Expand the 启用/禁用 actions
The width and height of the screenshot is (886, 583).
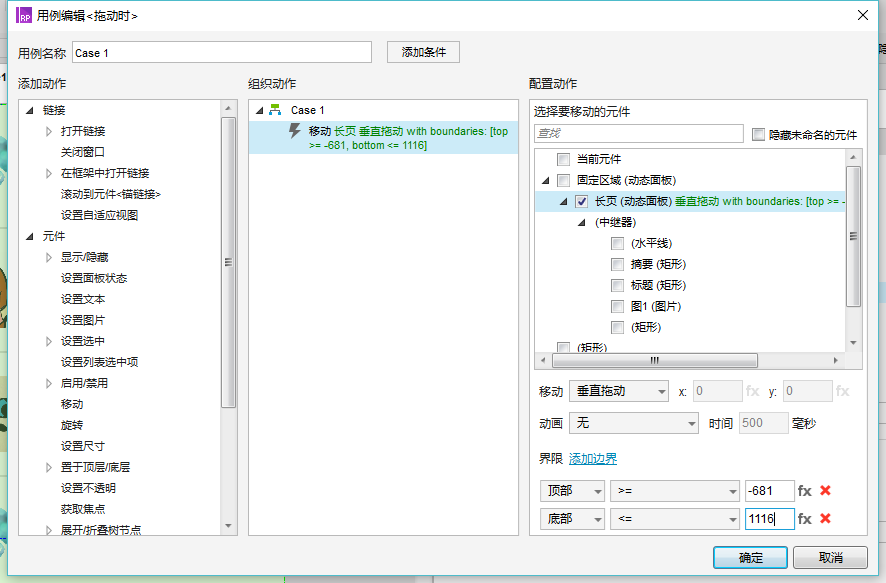tap(49, 383)
